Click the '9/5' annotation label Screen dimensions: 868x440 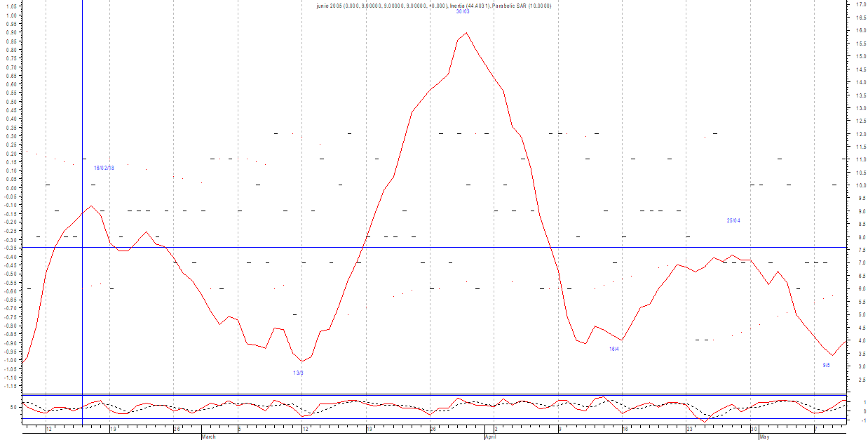point(826,365)
